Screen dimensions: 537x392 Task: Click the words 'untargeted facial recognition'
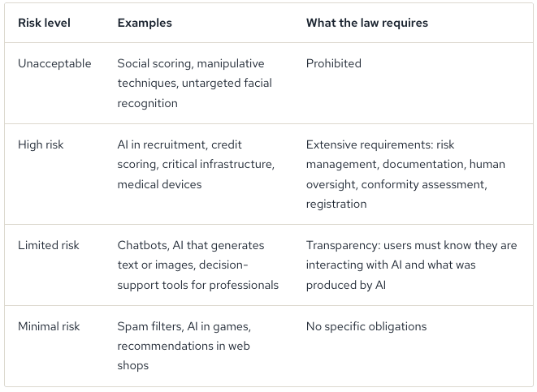tap(194, 93)
